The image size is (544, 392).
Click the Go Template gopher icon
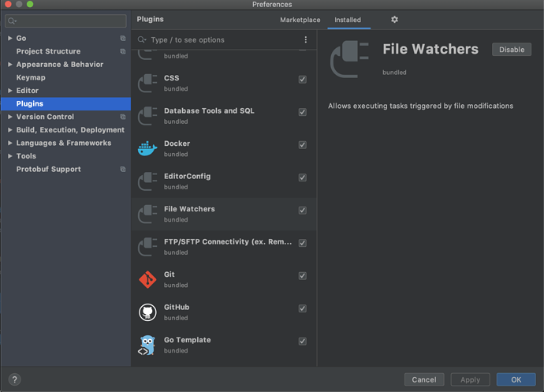click(x=147, y=345)
